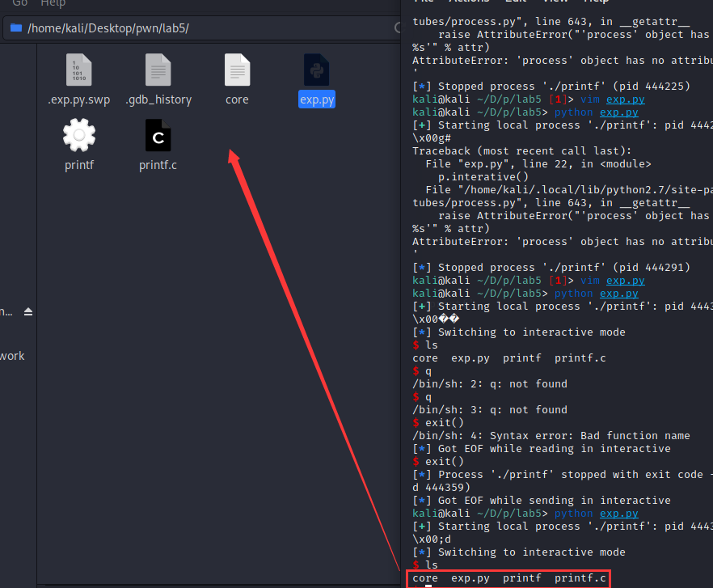Click '/bin/sh: 3: q: not found' line
Image resolution: width=713 pixels, height=588 pixels.
490,409
